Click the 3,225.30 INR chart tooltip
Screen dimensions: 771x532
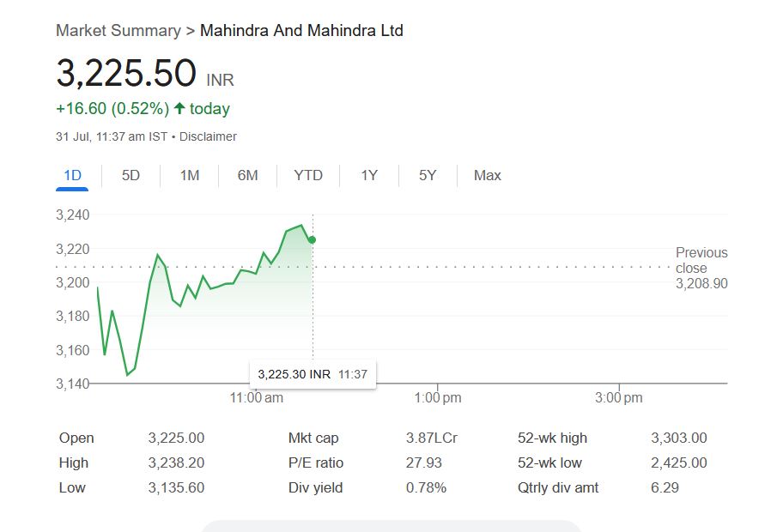pos(312,374)
